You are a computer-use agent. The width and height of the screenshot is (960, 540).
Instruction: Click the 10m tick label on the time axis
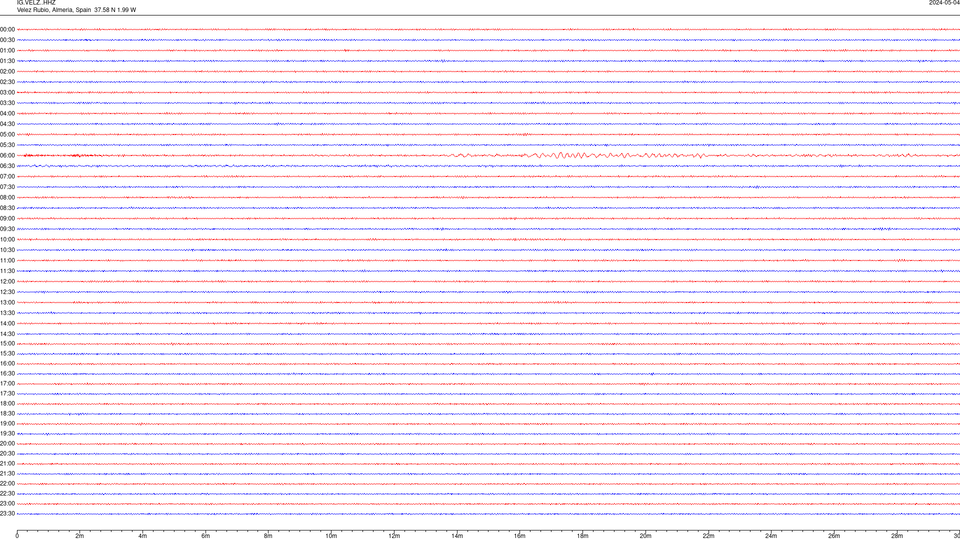click(x=331, y=536)
